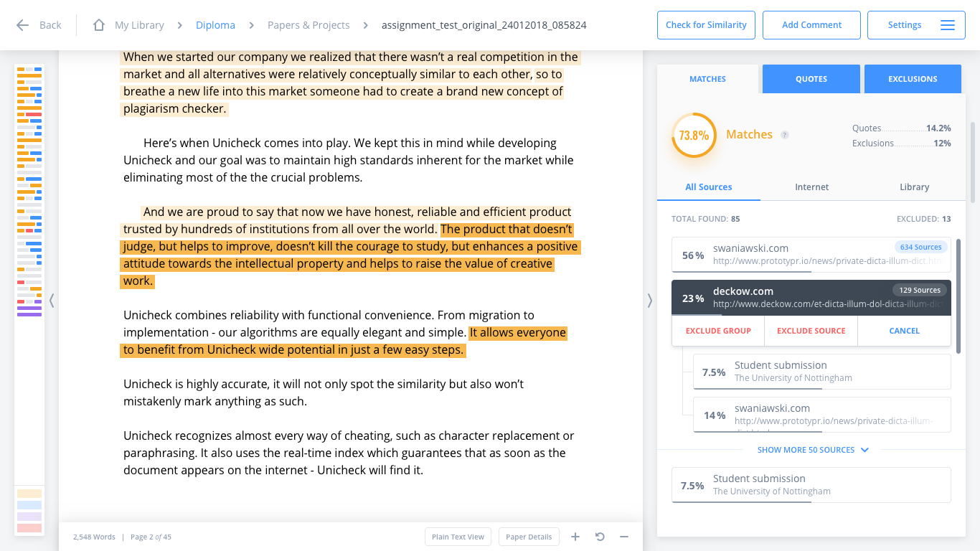This screenshot has width=980, height=551.
Task: Select the swaniawski.com 56% source card
Action: click(x=811, y=255)
